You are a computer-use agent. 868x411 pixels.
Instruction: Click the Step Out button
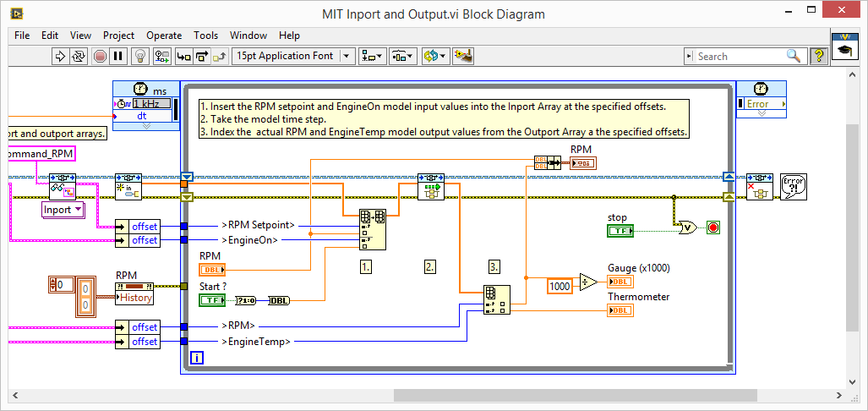click(220, 56)
